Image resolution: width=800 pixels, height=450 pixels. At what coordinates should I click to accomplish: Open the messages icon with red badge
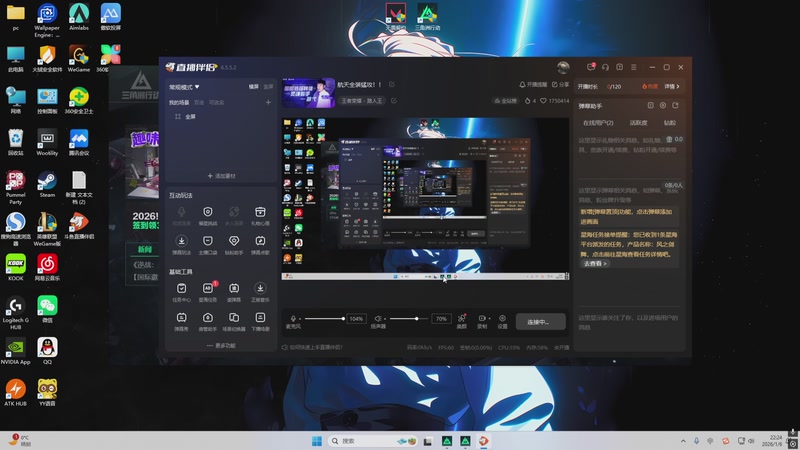tap(591, 67)
